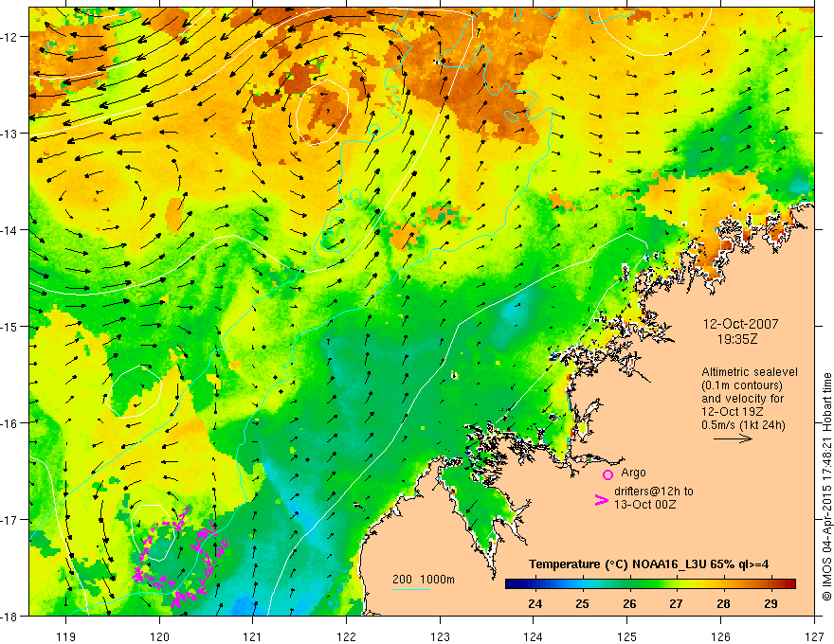The image size is (834, 644).
Task: Click the '126' longitude axis label
Action: (x=720, y=636)
